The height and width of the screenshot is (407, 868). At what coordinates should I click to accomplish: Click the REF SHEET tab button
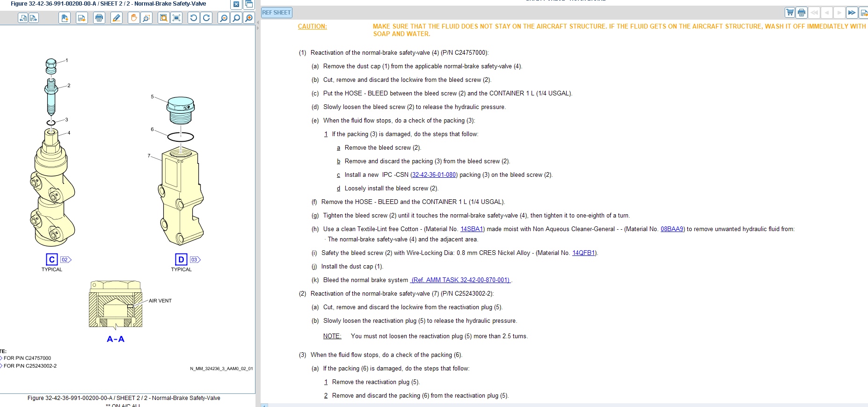coord(277,13)
